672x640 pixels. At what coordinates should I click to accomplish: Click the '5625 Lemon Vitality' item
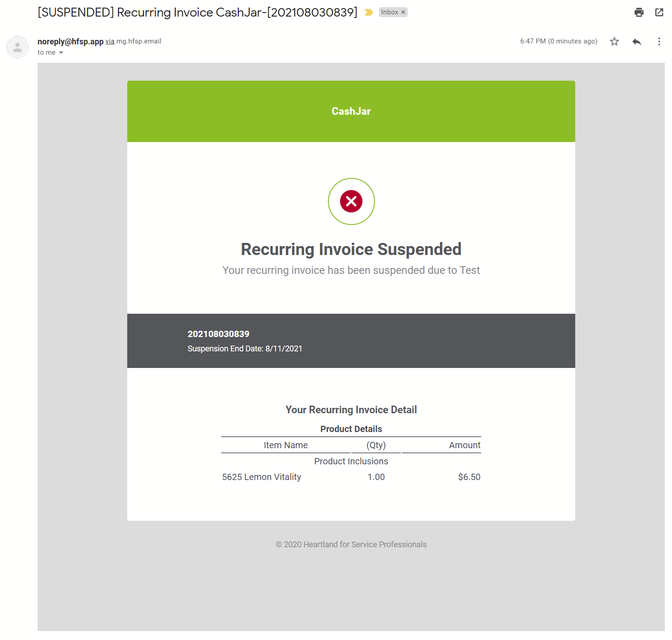pyautogui.click(x=262, y=477)
